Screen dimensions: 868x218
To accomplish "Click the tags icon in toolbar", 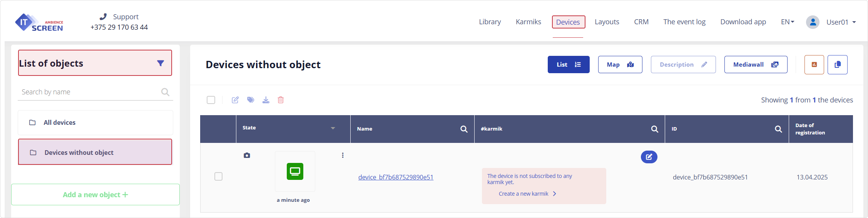I will 251,100.
